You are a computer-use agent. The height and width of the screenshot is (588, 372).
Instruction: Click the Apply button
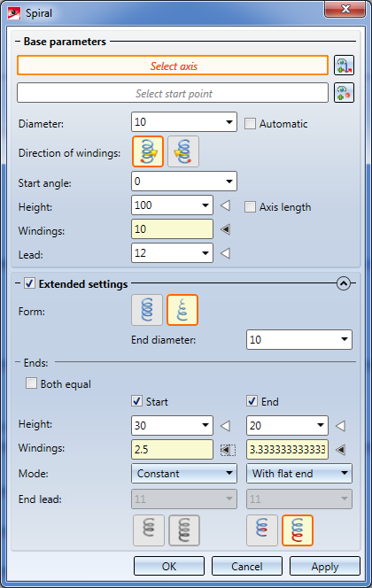[x=325, y=566]
